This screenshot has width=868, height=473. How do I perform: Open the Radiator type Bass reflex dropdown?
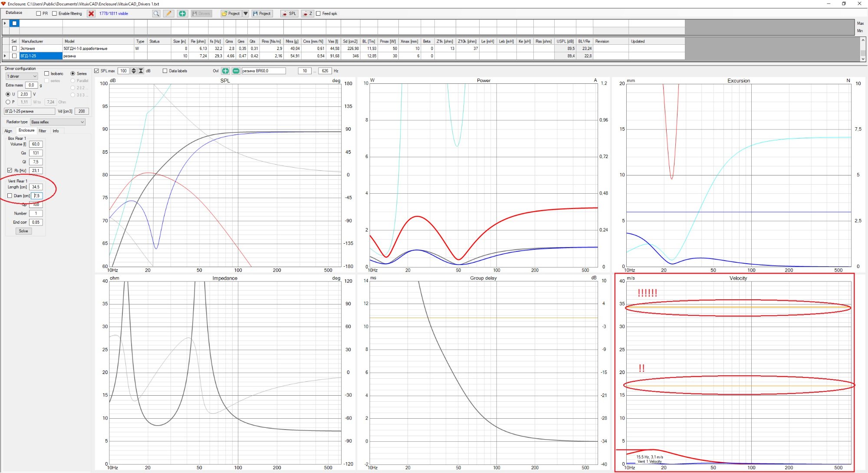[x=57, y=122]
